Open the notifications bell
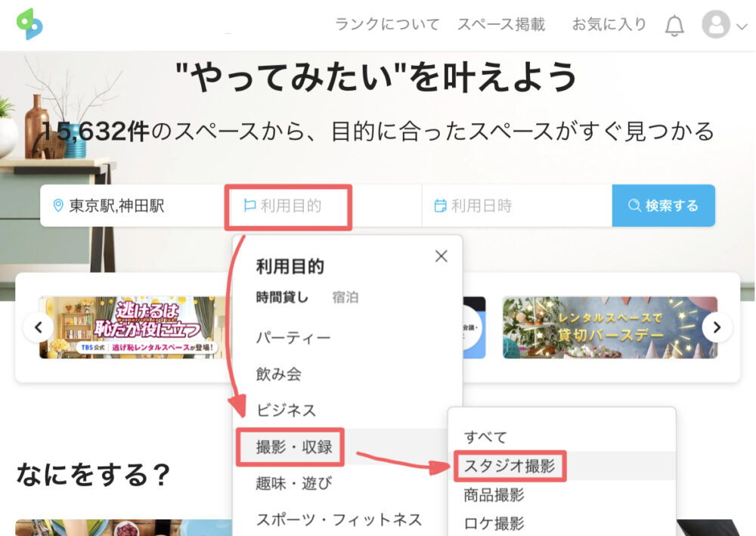The image size is (756, 536). click(674, 26)
